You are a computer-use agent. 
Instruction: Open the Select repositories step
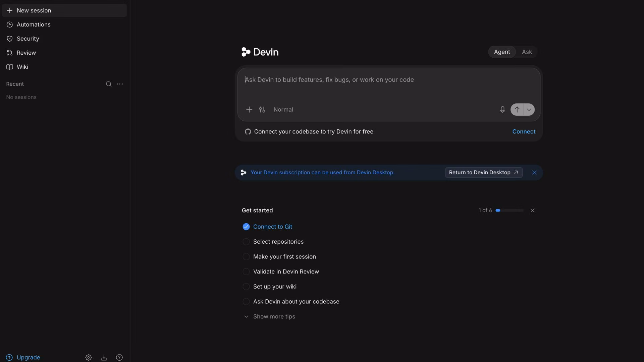click(x=278, y=242)
